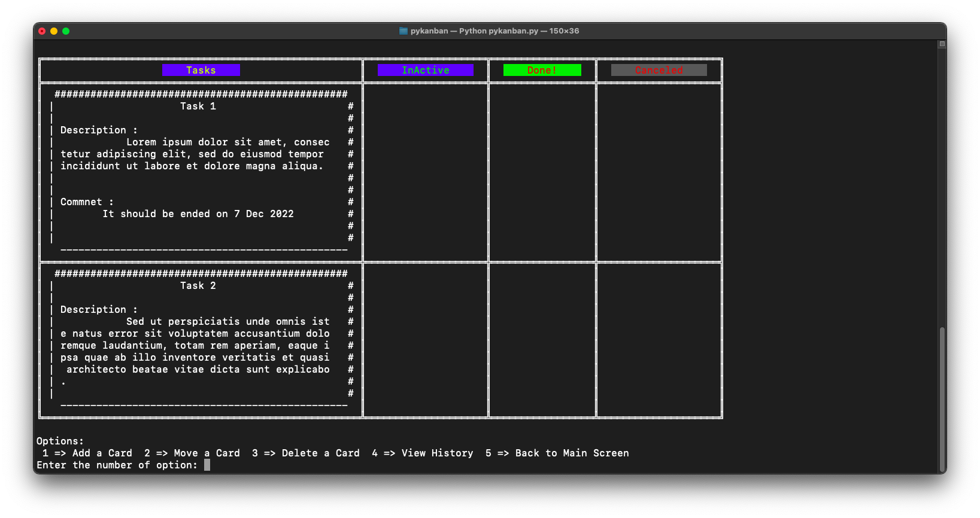Click the terminal scrollbar thumb
The width and height of the screenshot is (980, 518).
[942, 399]
